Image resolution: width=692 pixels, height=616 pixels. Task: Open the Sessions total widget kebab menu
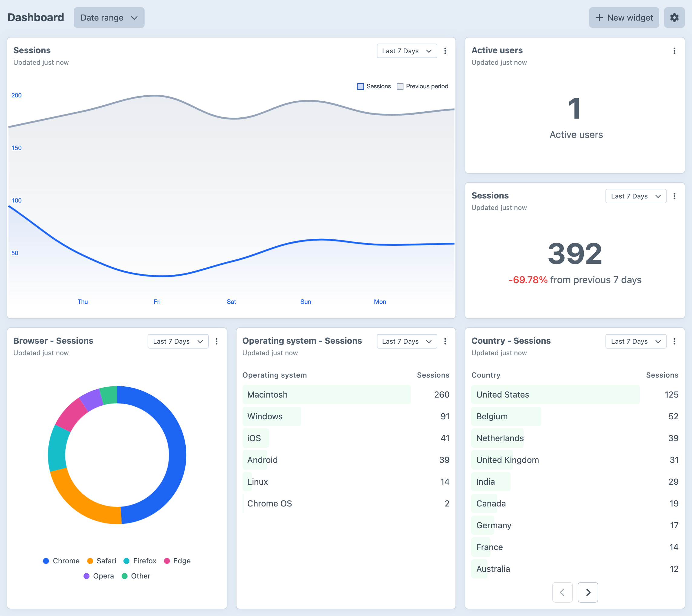(x=674, y=196)
